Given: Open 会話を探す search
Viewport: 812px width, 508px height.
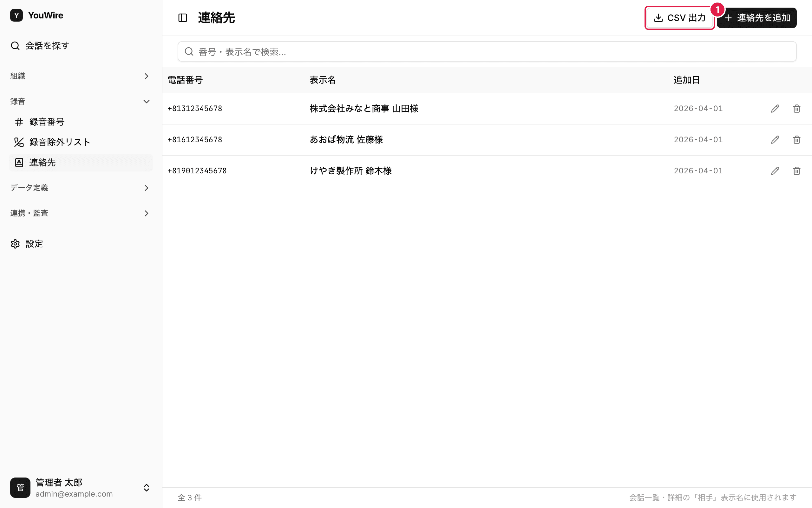Looking at the screenshot, I should point(81,46).
